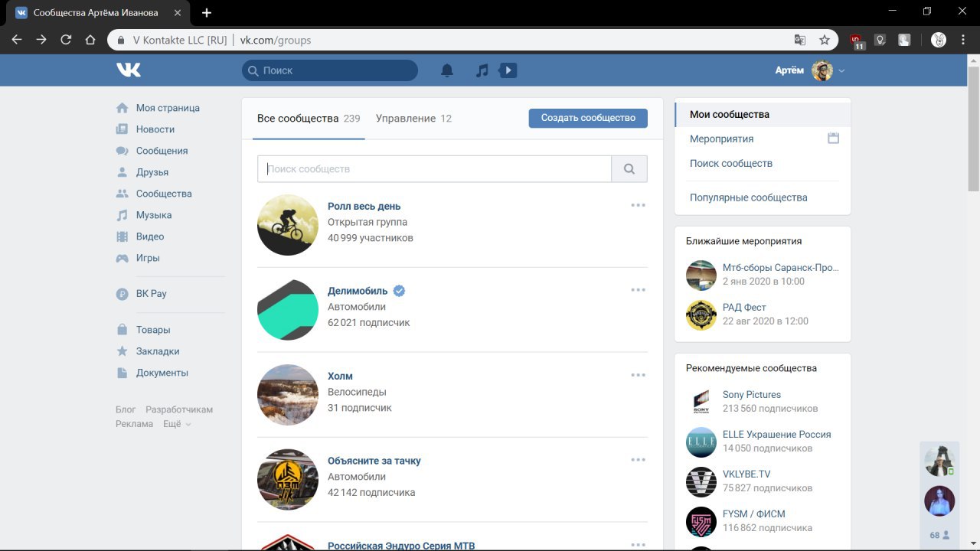Bookmark page with the star icon

pos(825,40)
